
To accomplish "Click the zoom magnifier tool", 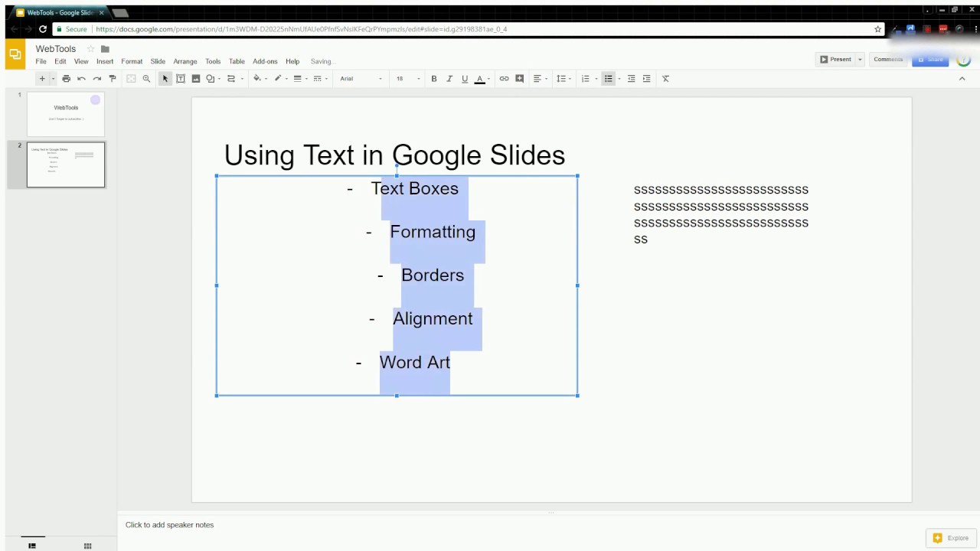I will tap(146, 79).
